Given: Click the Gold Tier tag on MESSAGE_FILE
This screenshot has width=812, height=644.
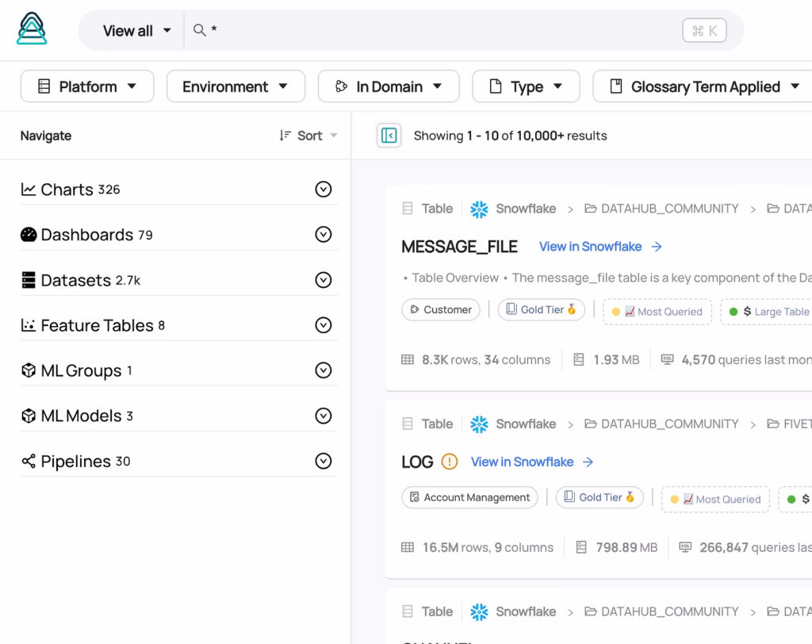Looking at the screenshot, I should pos(542,310).
